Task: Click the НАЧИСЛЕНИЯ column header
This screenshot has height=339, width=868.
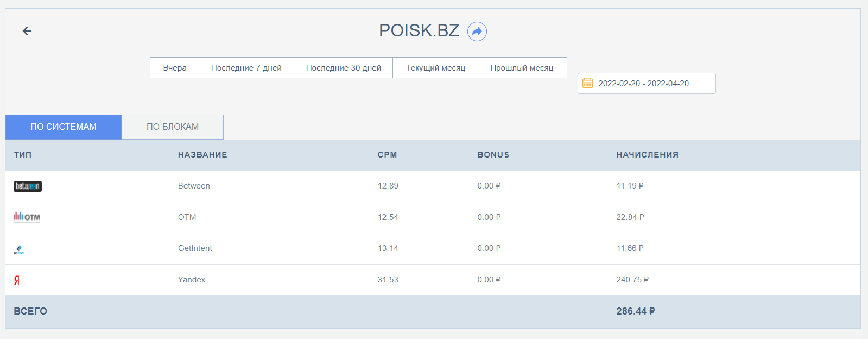Action: [647, 155]
